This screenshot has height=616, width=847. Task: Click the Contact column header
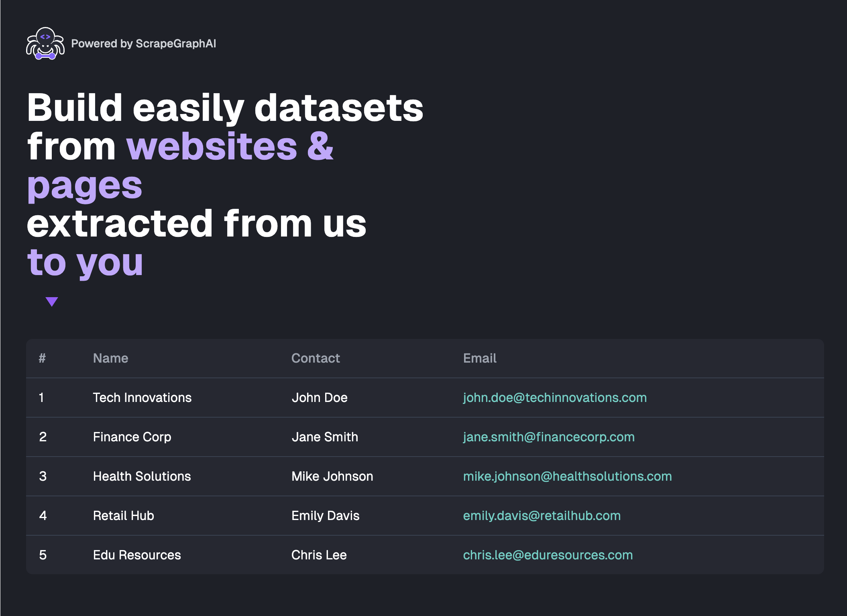pos(315,358)
